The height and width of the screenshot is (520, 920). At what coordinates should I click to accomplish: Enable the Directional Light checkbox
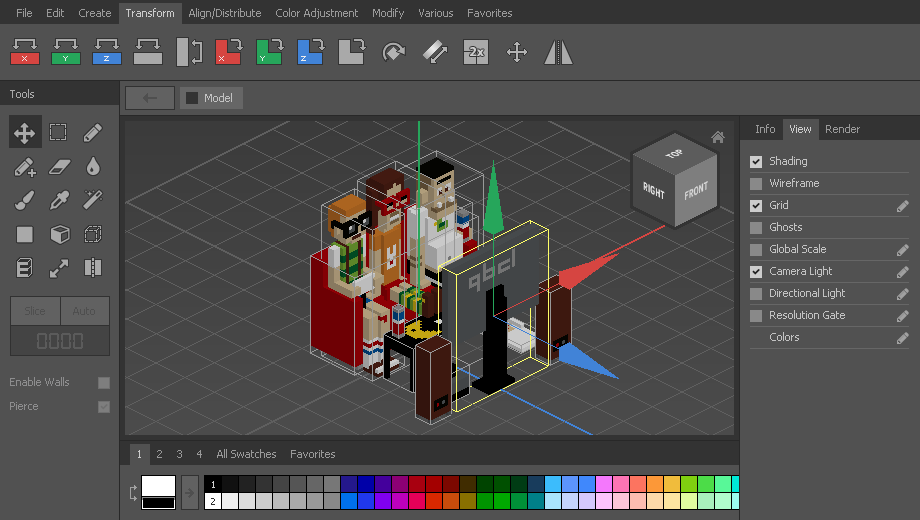[x=756, y=293]
